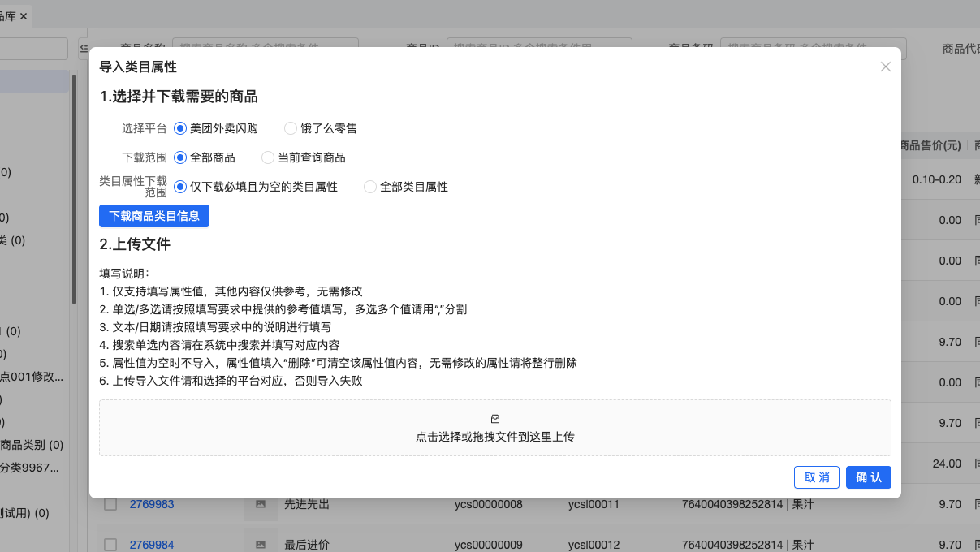Click the left sidebar search box

[34, 49]
